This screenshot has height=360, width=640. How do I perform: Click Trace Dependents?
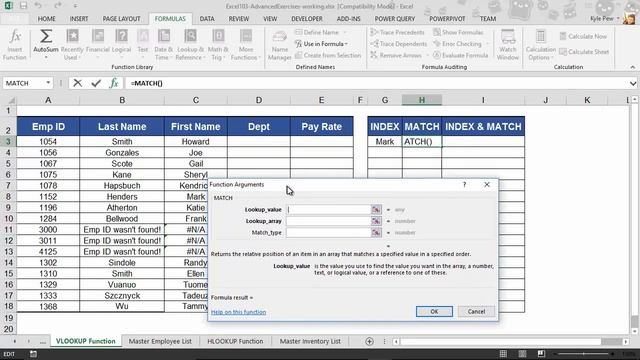(x=399, y=44)
